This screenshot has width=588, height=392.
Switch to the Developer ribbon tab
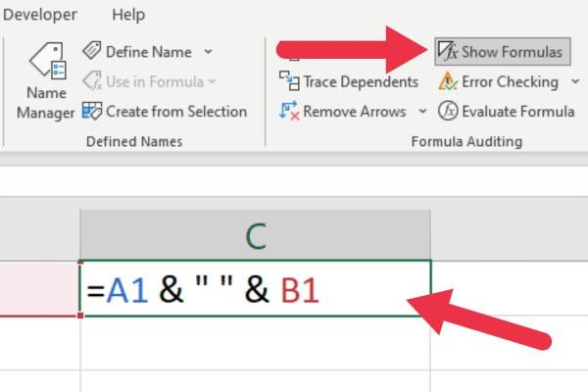tap(40, 15)
